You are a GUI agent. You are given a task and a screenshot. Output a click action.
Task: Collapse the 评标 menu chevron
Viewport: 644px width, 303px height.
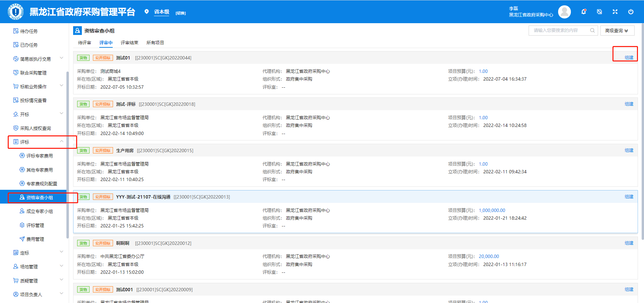point(61,141)
